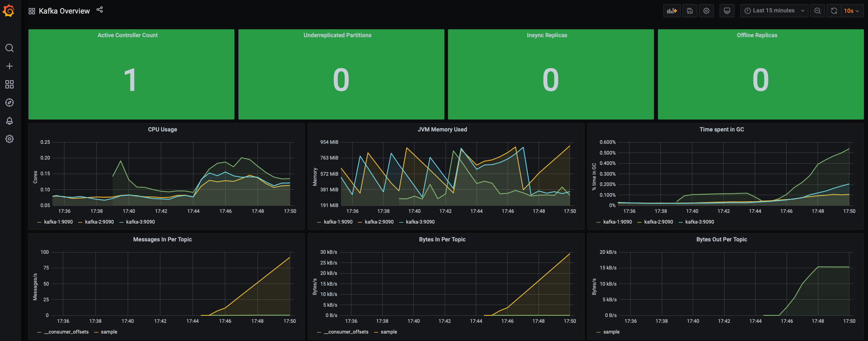Screen dimensions: 868x341
Task: Cycle view mode with the monitor icon
Action: coord(727,11)
